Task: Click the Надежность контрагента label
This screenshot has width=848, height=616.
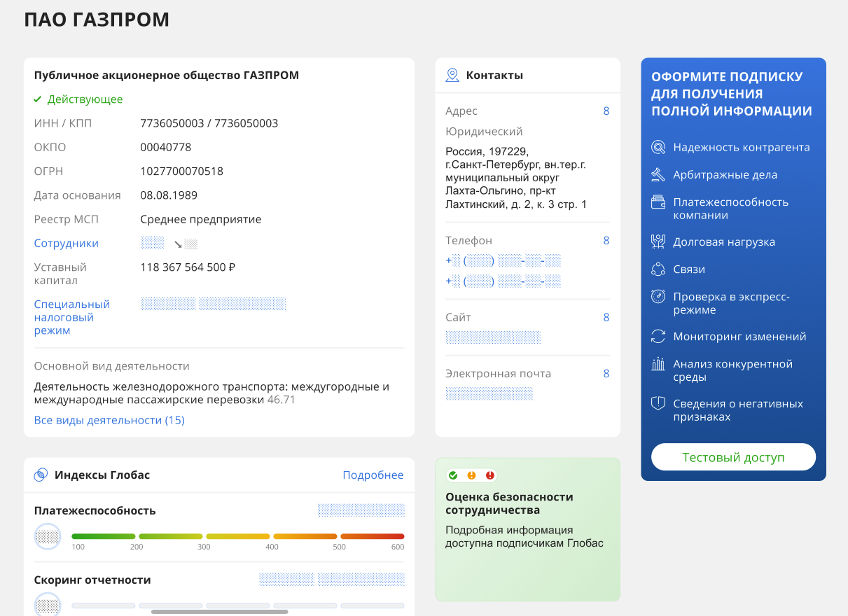Action: click(x=742, y=148)
